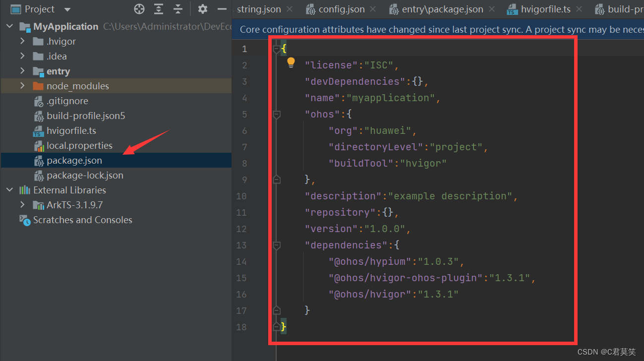Click the local.properties file icon

click(39, 146)
